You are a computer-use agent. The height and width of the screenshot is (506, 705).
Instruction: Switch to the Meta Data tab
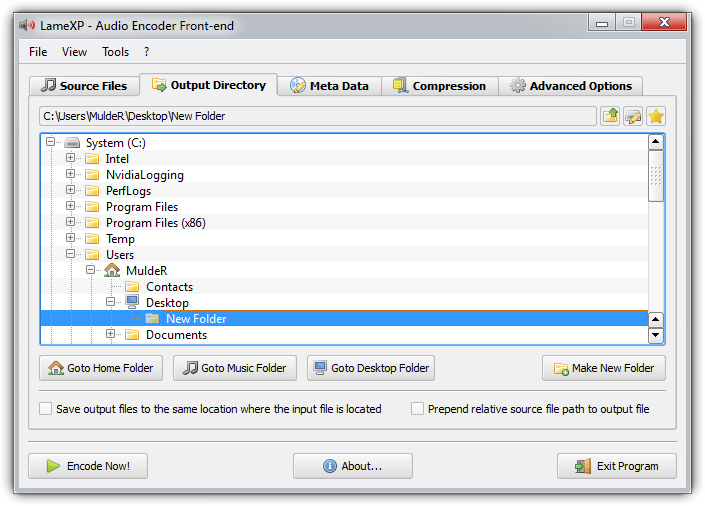coord(330,86)
